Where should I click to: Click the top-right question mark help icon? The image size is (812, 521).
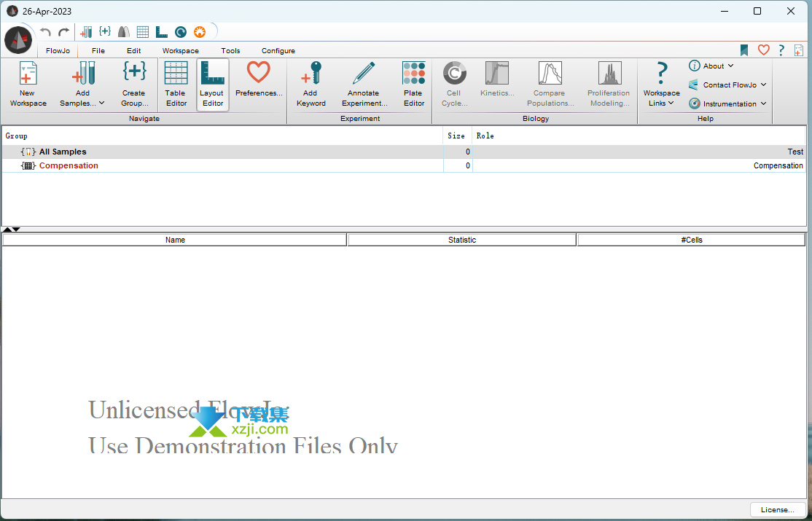[x=781, y=50]
